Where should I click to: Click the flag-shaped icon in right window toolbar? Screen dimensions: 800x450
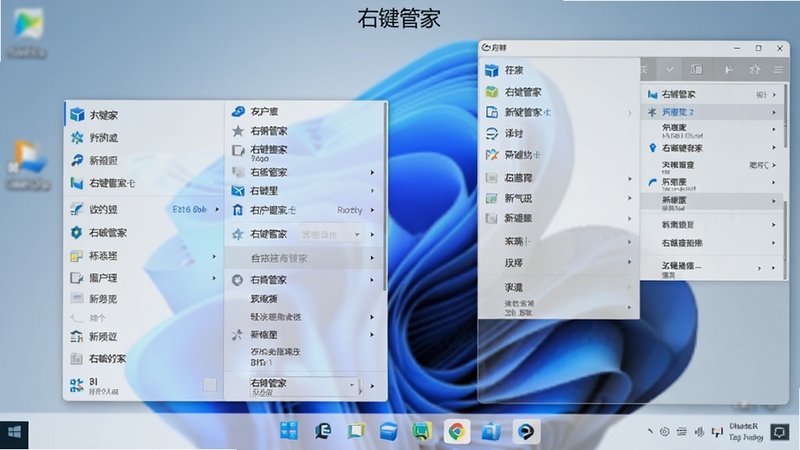729,69
